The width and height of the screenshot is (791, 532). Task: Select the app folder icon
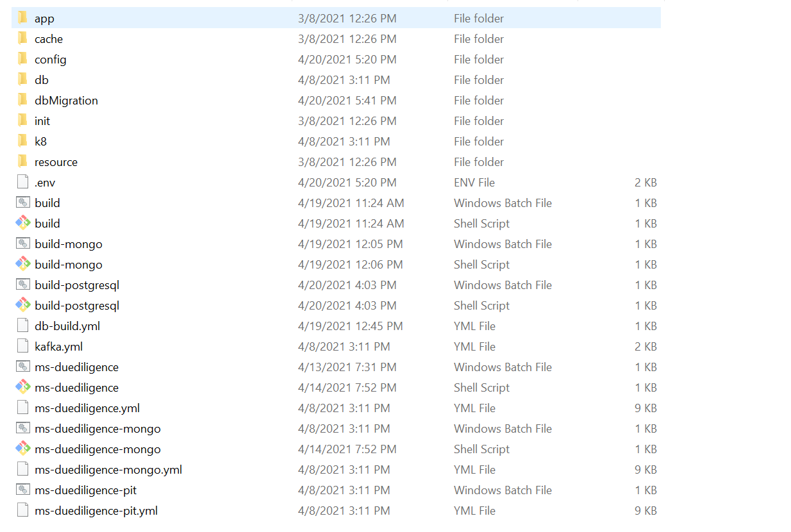23,18
